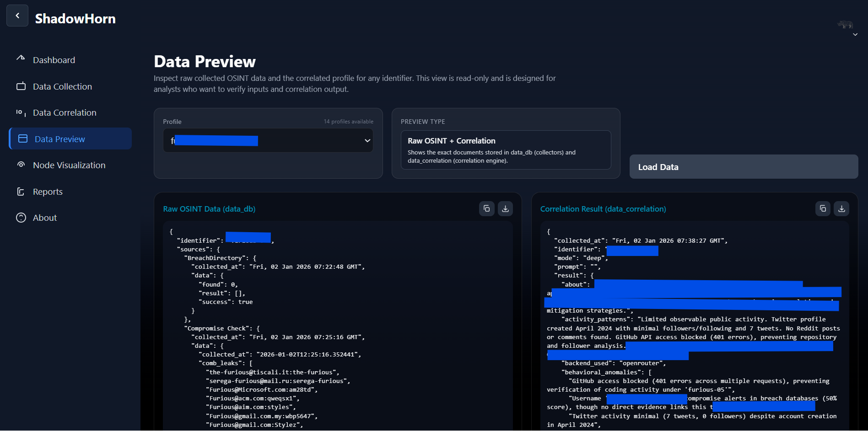This screenshot has width=868, height=431.
Task: Click the correlation "collected_at" 07:38:27 line
Action: point(641,241)
